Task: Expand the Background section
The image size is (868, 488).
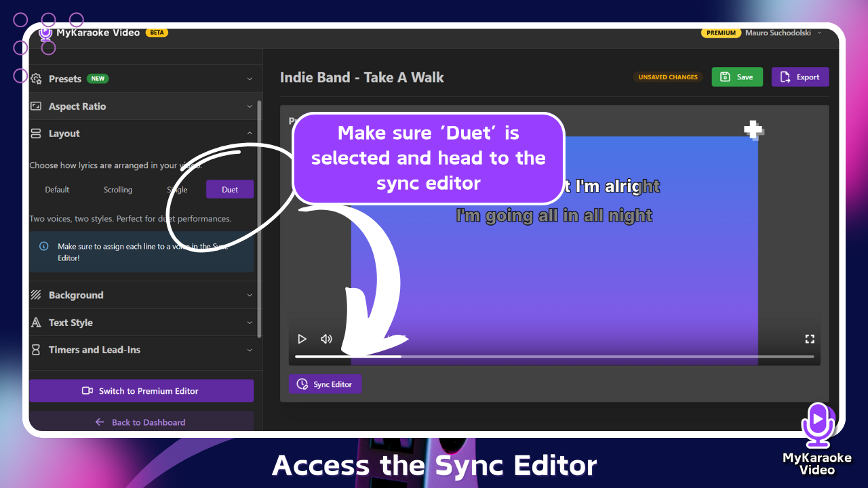Action: pos(141,295)
